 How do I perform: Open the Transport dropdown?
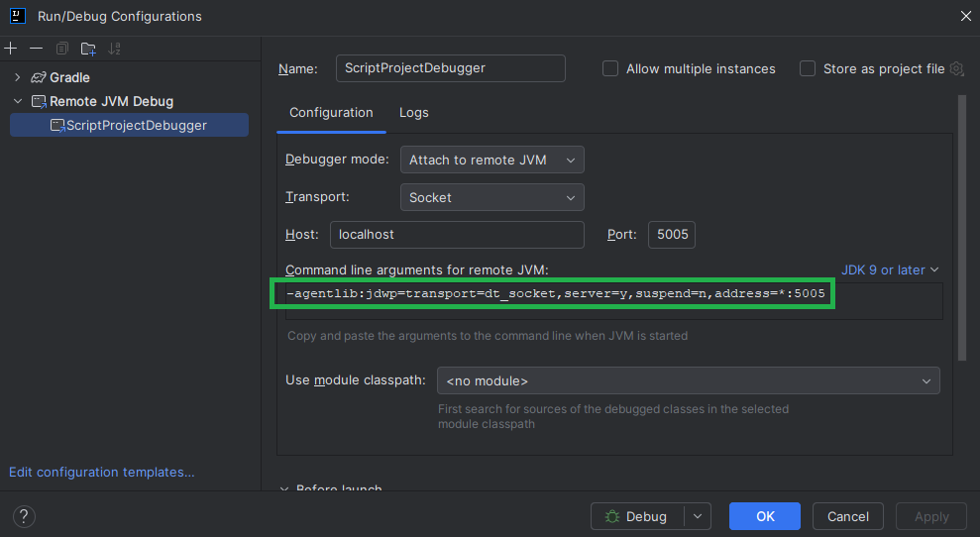[x=491, y=197]
